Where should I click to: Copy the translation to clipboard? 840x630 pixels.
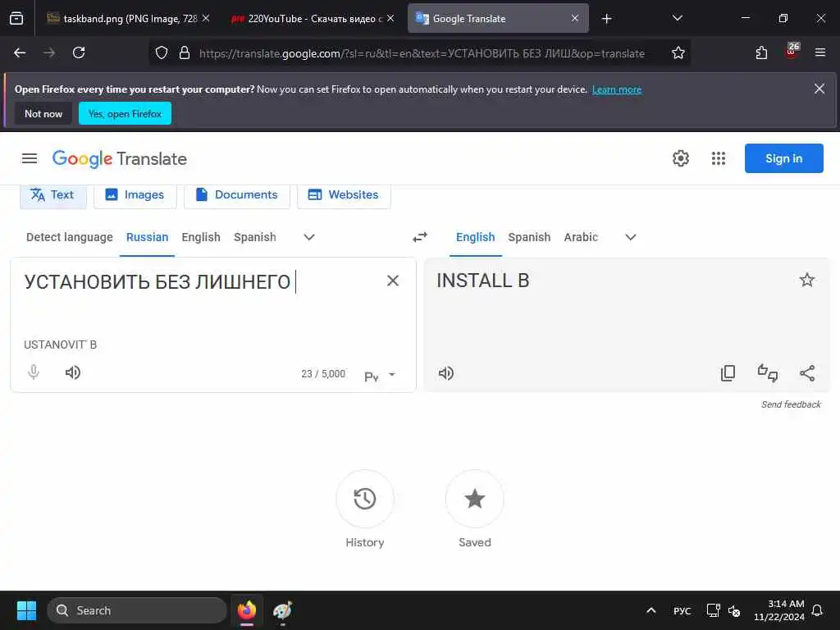[728, 373]
